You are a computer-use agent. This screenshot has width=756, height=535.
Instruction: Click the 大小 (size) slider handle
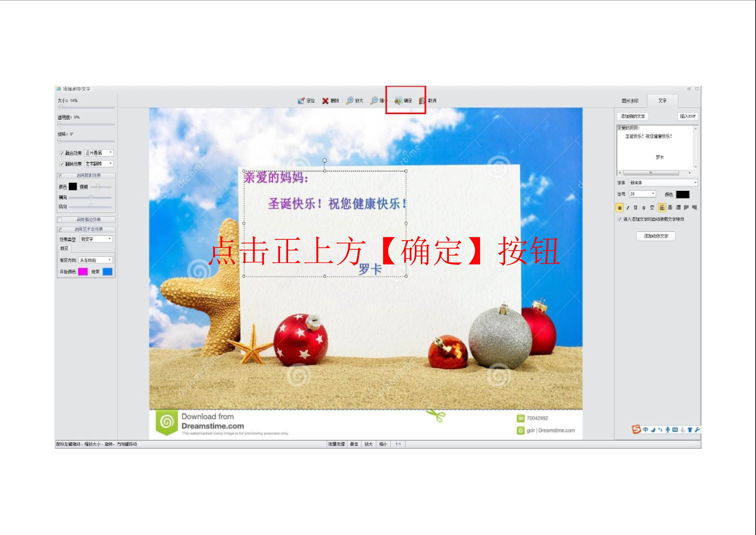click(x=61, y=107)
